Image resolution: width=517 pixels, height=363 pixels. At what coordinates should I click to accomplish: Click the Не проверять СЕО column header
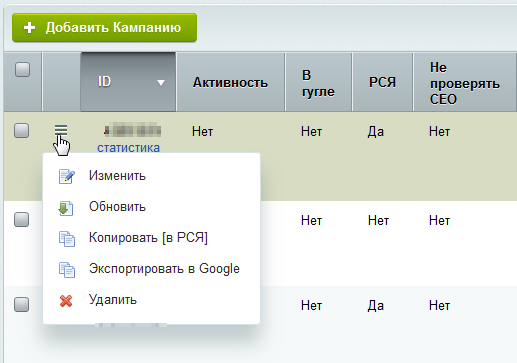[x=465, y=83]
